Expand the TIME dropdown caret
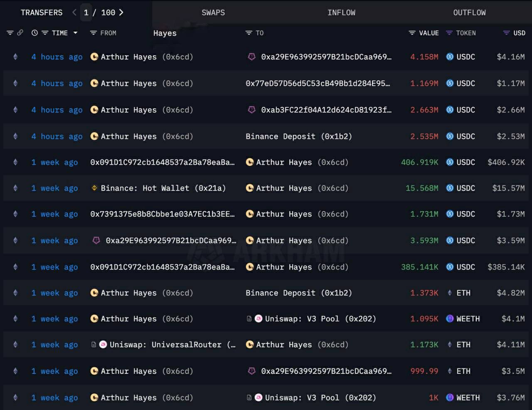The height and width of the screenshot is (410, 532). point(75,33)
